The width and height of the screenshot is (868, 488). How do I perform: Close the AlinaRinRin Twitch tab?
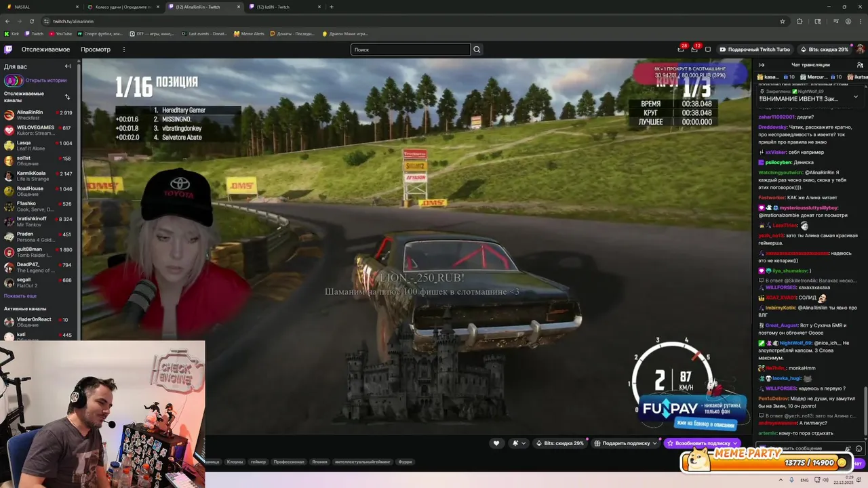pyautogui.click(x=238, y=7)
